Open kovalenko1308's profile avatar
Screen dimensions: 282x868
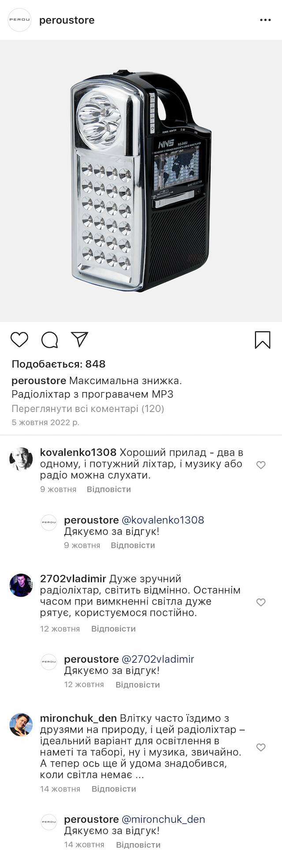tap(21, 459)
